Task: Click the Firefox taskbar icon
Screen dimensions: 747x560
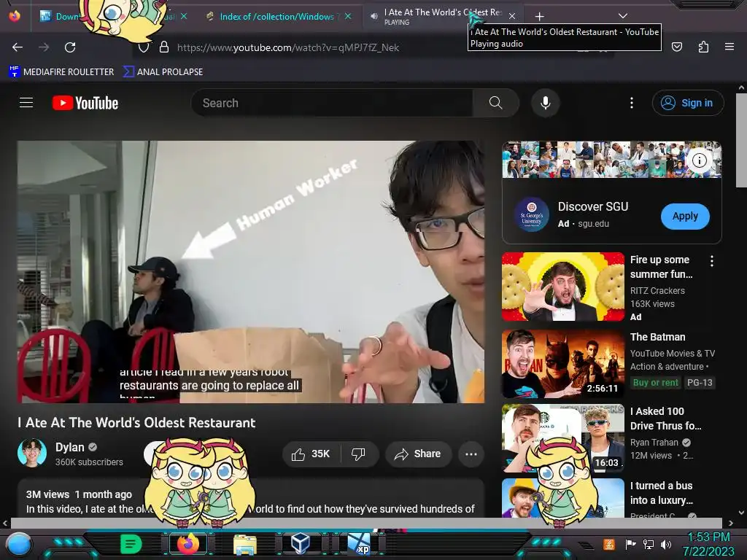Action: tap(187, 544)
